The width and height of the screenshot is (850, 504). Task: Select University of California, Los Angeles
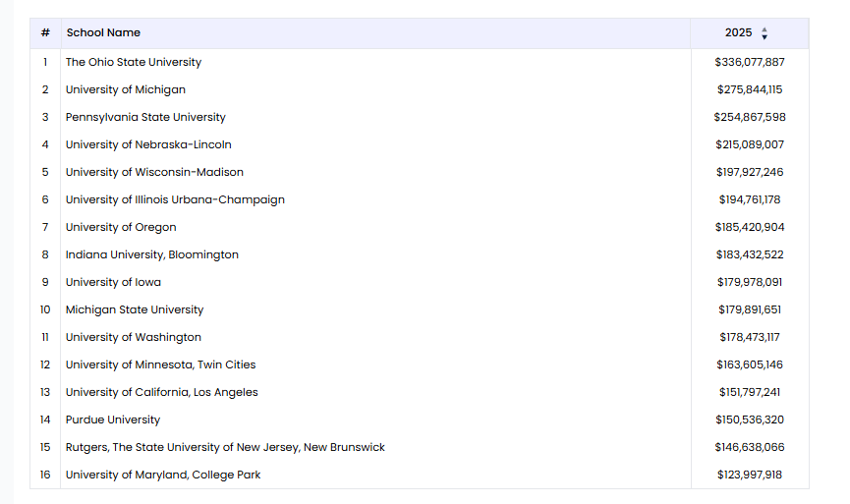point(162,392)
